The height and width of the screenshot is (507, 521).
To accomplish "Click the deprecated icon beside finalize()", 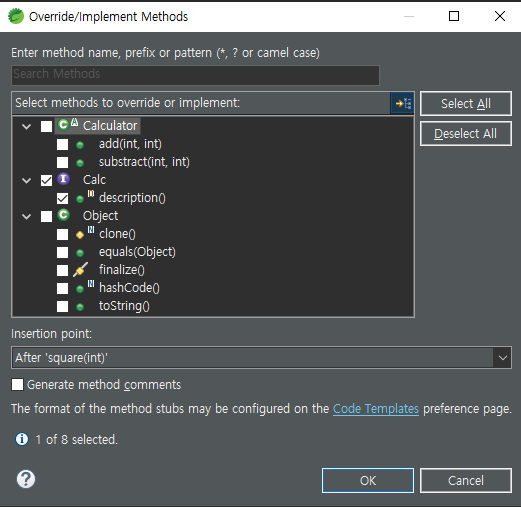I will [80, 269].
